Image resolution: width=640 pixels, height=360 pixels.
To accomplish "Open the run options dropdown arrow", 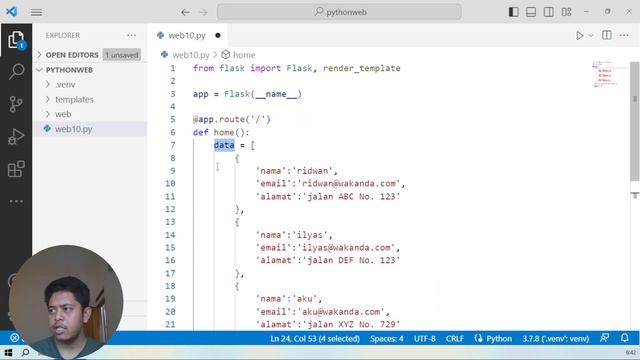I will [591, 36].
